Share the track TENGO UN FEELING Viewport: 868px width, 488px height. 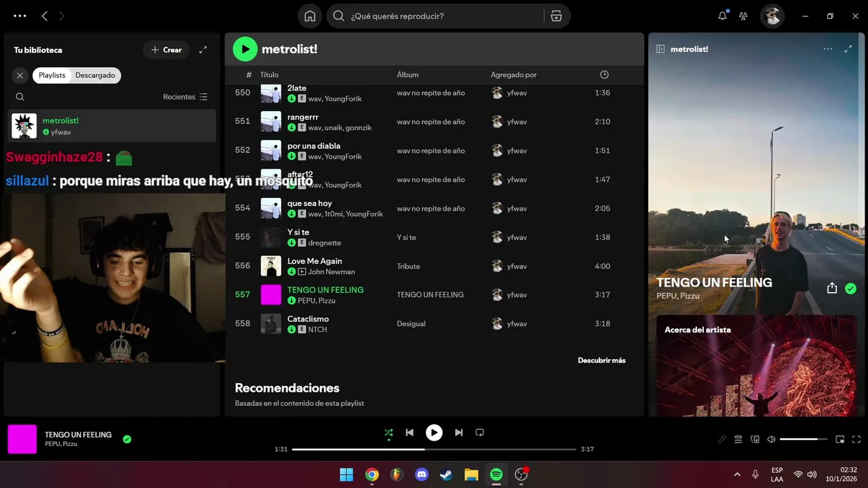pyautogui.click(x=832, y=288)
